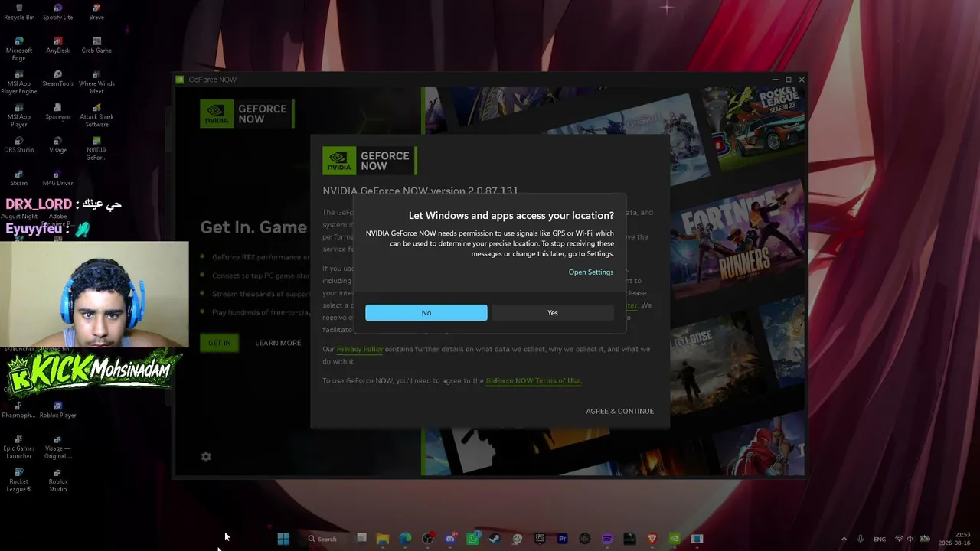Select the Epic Games Launcher desktop icon
The width and height of the screenshot is (980, 551).
click(x=19, y=447)
